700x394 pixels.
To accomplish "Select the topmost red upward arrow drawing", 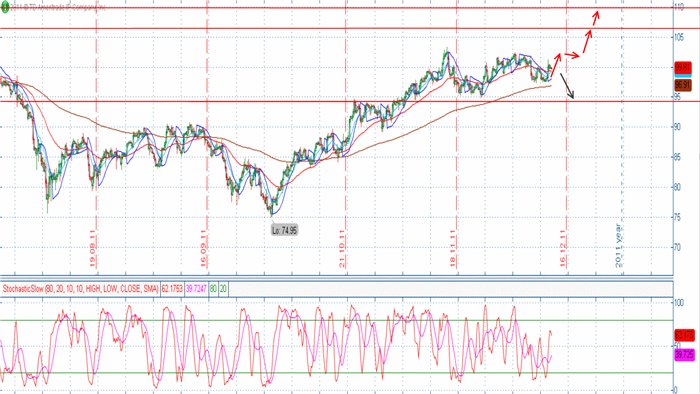I will pos(596,18).
